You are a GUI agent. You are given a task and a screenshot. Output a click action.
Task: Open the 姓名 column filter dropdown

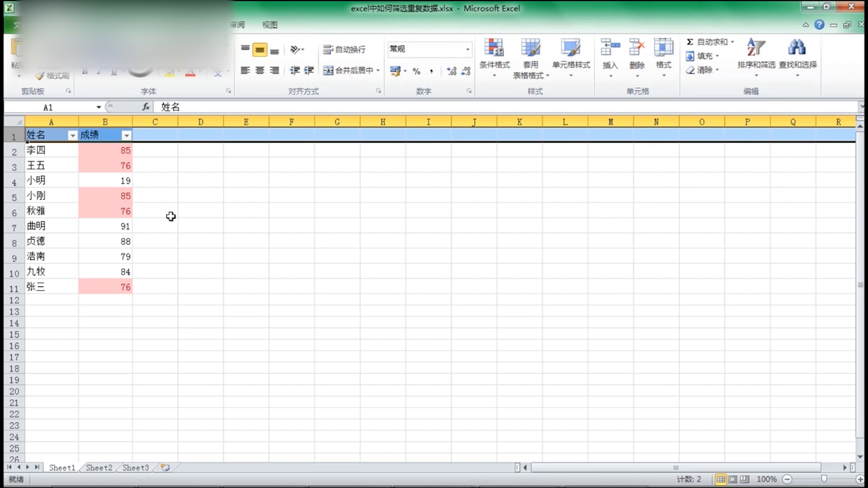[x=72, y=136]
